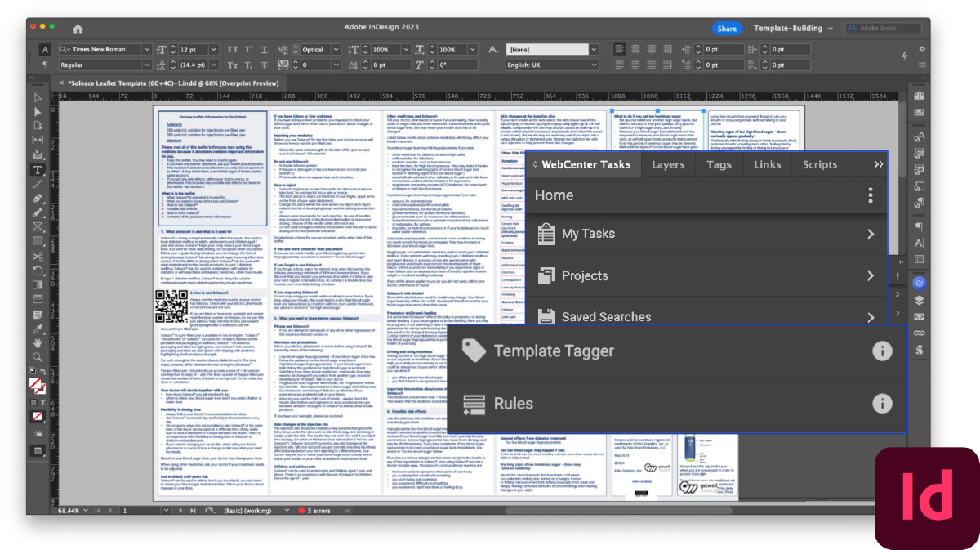Go to InDesign Home screen

[78, 29]
